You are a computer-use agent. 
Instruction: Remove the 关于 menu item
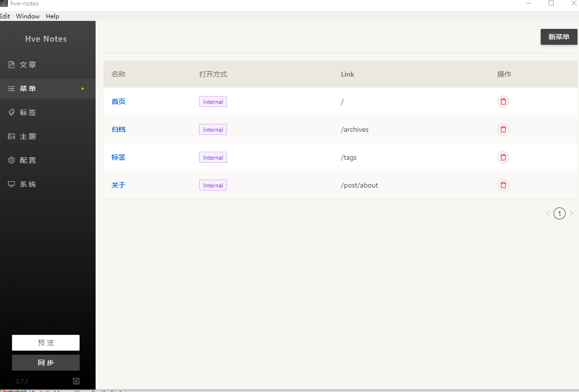pos(503,185)
